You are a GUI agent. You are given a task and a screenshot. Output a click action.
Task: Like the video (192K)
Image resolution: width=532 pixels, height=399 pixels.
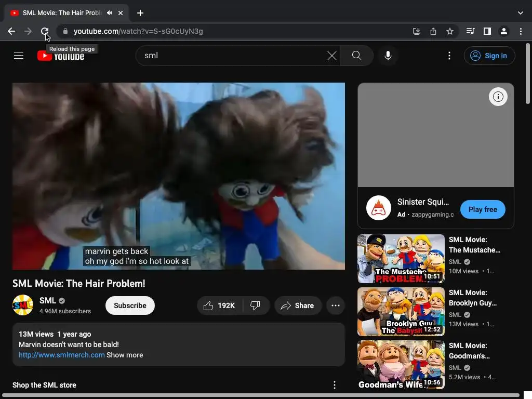pos(220,305)
